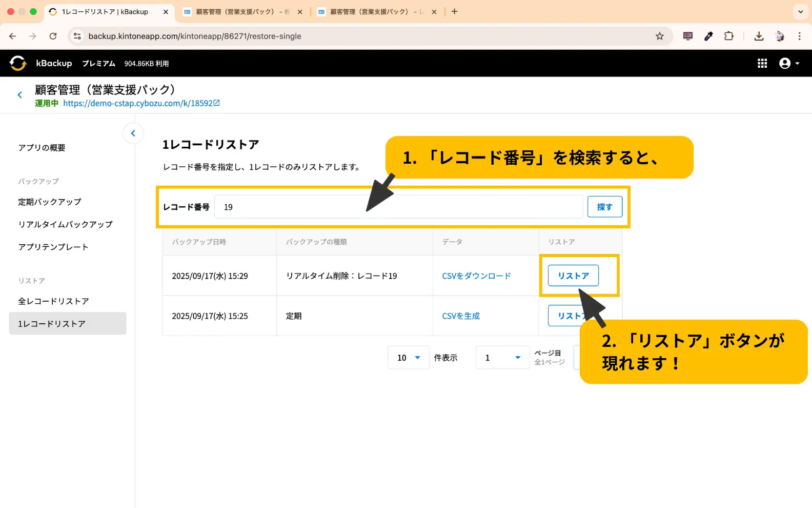The image size is (812, 508).
Task: Click リストア button for リアルタイム削除 row
Action: 573,276
